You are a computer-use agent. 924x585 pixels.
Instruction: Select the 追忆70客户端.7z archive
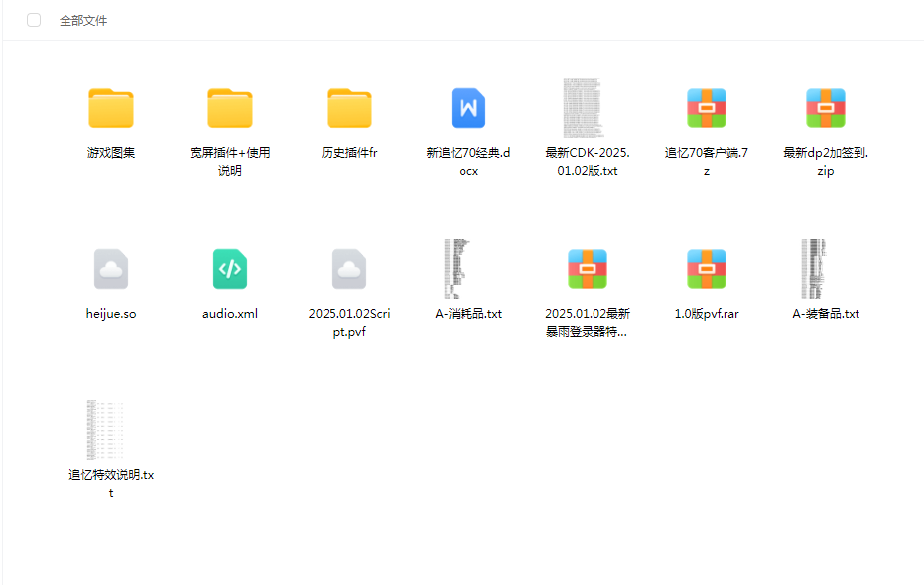tap(706, 107)
